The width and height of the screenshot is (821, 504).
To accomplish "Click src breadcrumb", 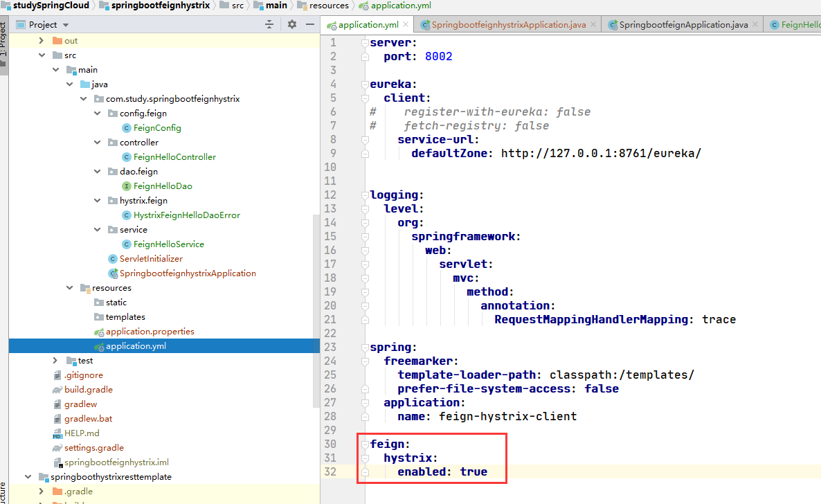I will click(x=237, y=6).
